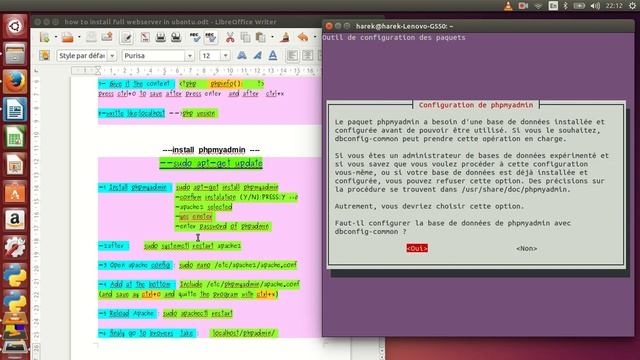Image resolution: width=640 pixels, height=360 pixels.
Task: Click the Clone formatting paintbrush icon
Action: pyautogui.click(x=284, y=38)
